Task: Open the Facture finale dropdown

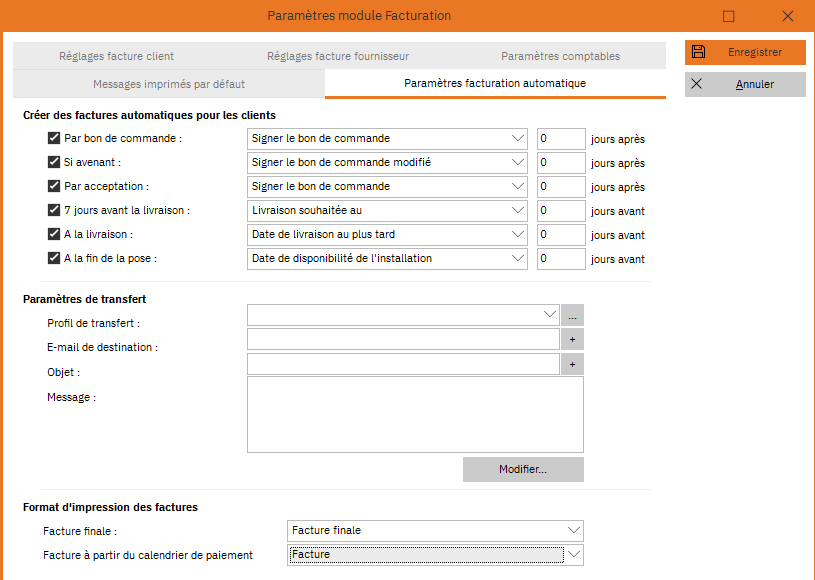Action: [575, 530]
